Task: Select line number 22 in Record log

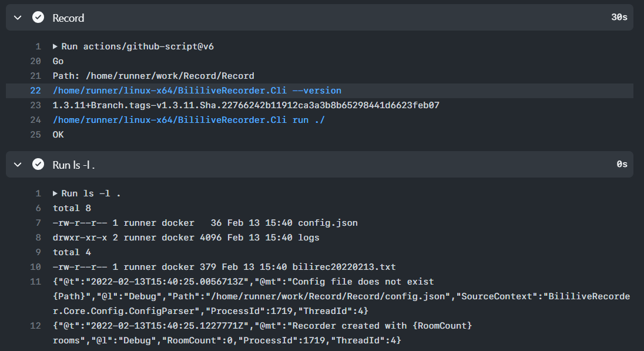Action: coord(36,91)
